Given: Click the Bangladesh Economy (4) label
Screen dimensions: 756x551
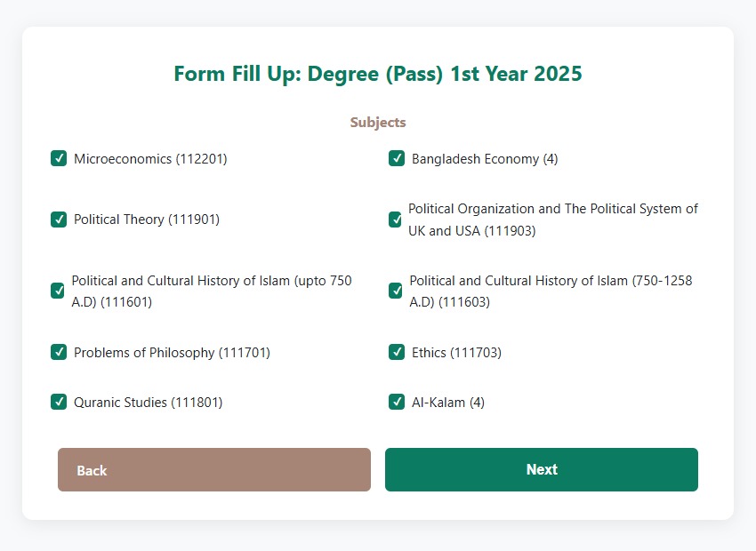Looking at the screenshot, I should point(485,159).
